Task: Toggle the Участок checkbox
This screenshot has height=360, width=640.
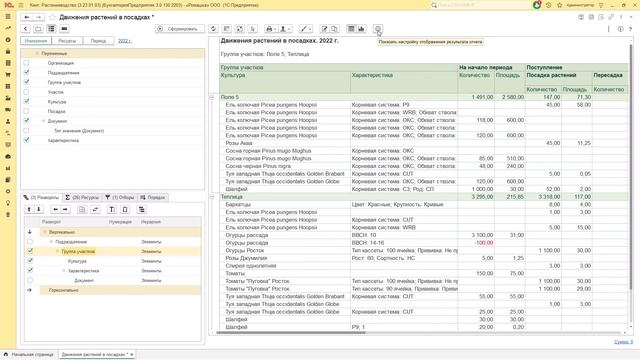Action: pos(27,92)
